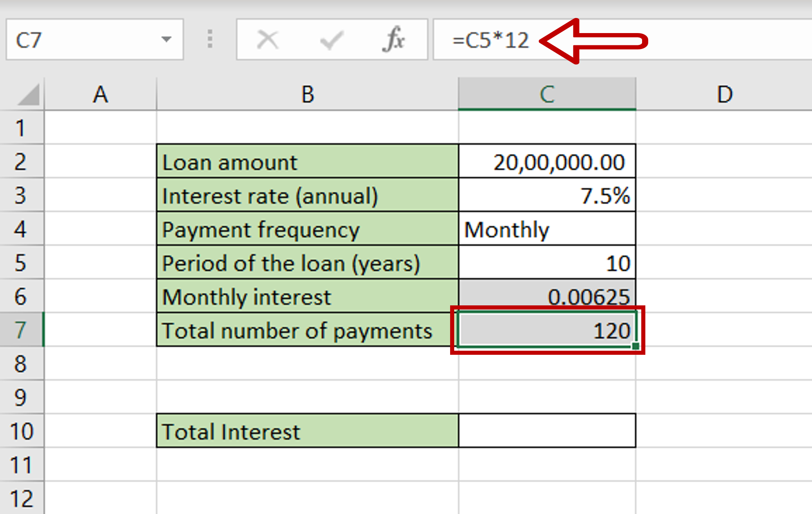This screenshot has width=812, height=514.
Task: Select row 12 header
Action: pyautogui.click(x=22, y=498)
